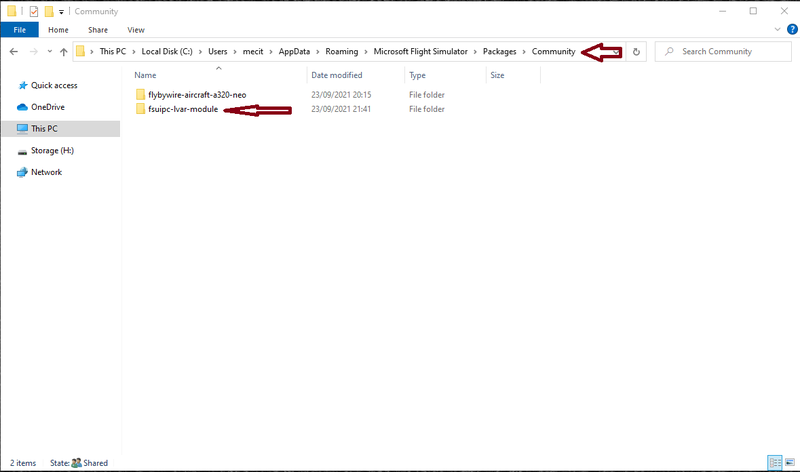The image size is (800, 472).
Task: Click the Back navigation arrow
Action: [14, 52]
